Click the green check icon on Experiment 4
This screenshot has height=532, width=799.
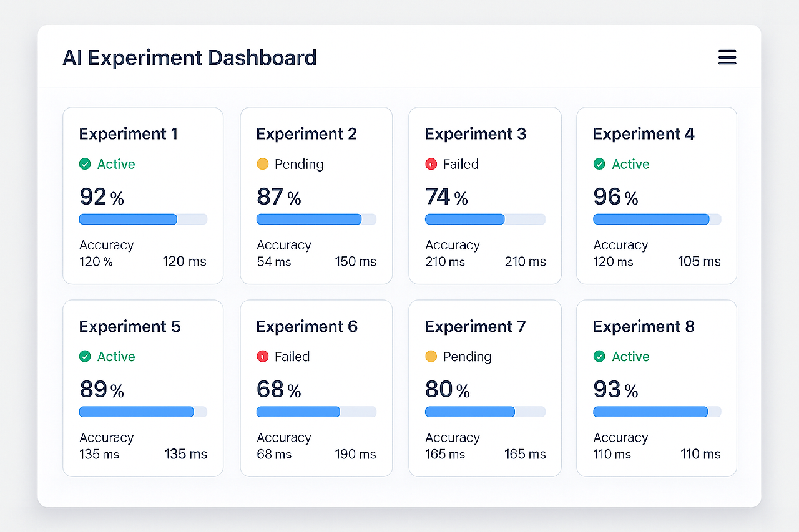[x=599, y=164]
